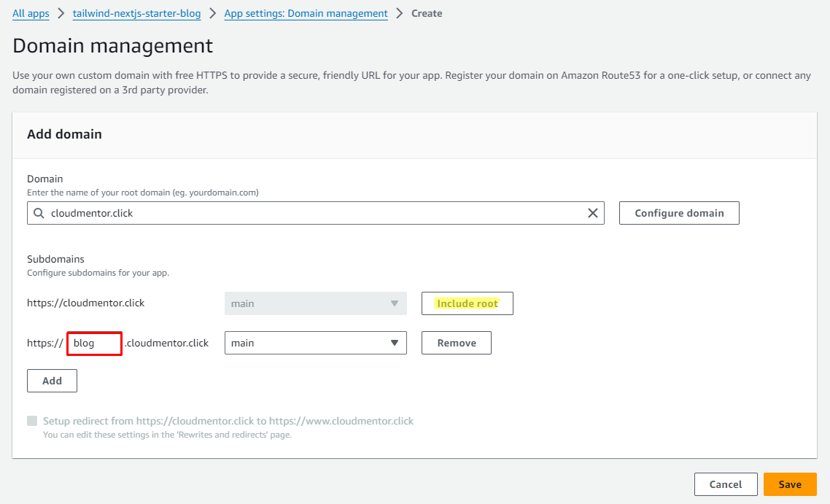The image size is (830, 504).
Task: Click the Create breadcrumb item
Action: [427, 13]
